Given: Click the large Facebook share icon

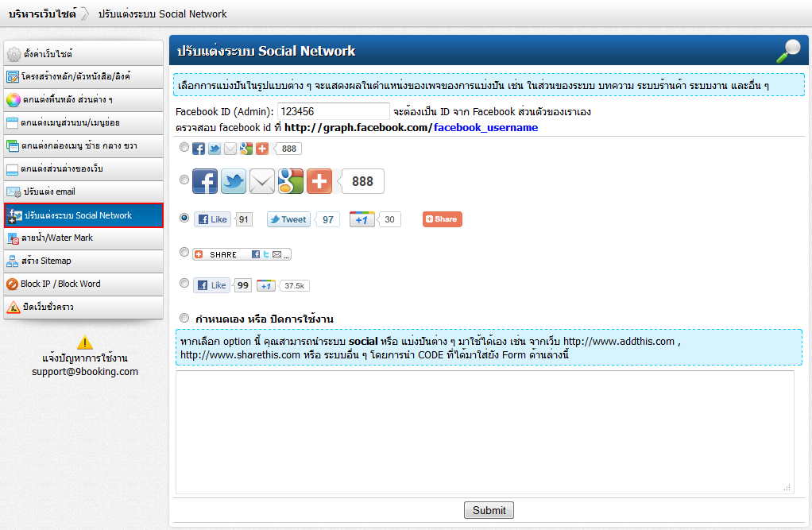Looking at the screenshot, I should click(x=205, y=181).
